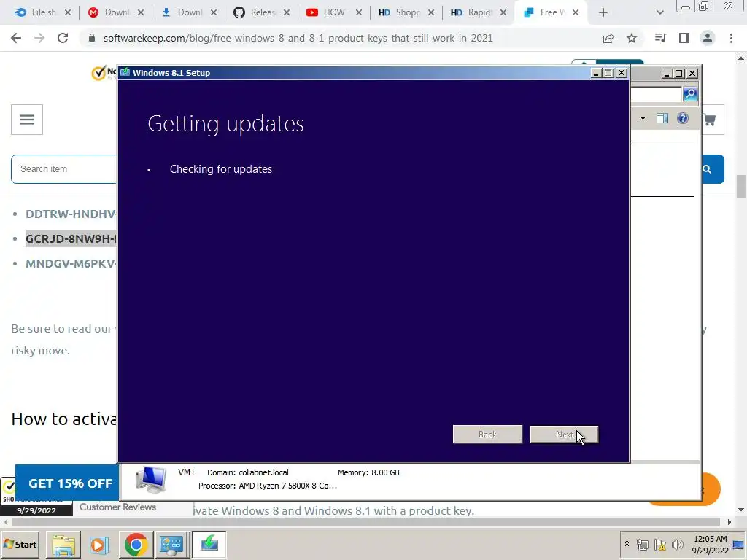Open new tab with plus button
Screen dimensions: 747x560
point(603,13)
